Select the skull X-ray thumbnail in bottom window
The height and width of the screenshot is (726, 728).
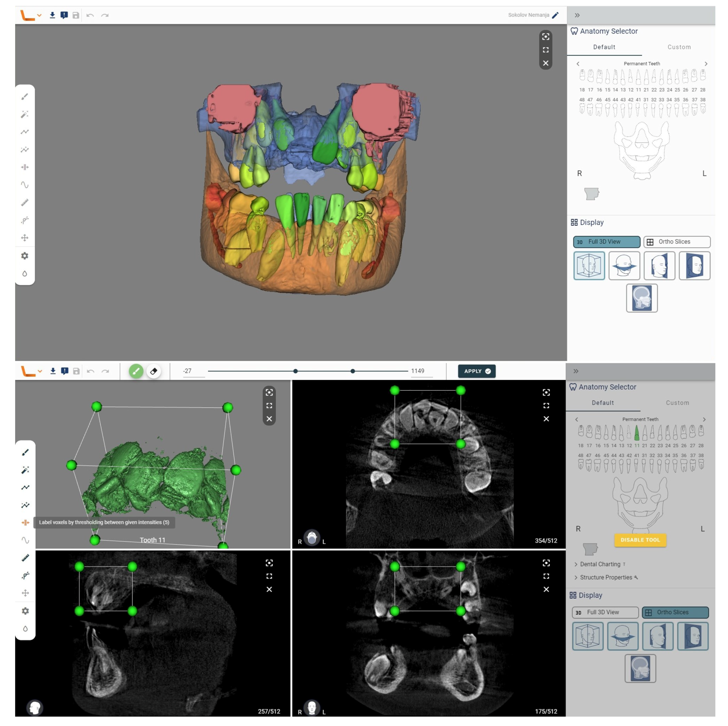(x=640, y=669)
